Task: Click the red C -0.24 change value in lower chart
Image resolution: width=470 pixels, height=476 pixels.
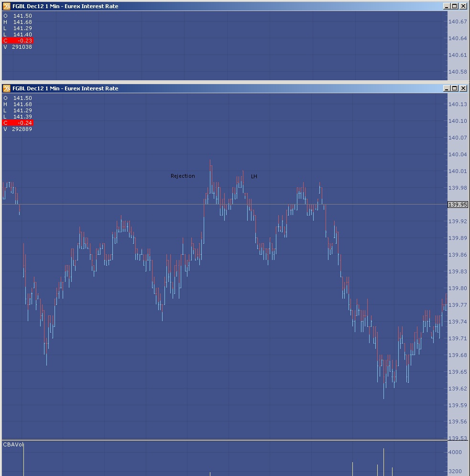Action: (x=18, y=123)
